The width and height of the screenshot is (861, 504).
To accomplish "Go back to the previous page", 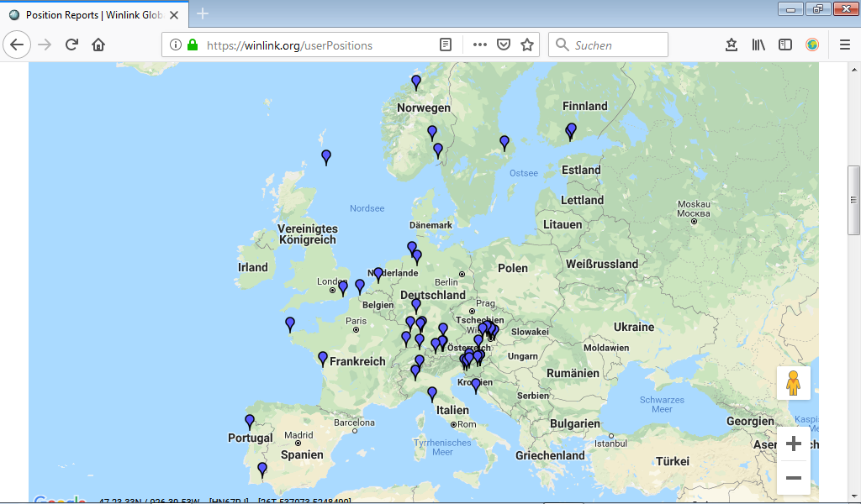I will click(17, 45).
